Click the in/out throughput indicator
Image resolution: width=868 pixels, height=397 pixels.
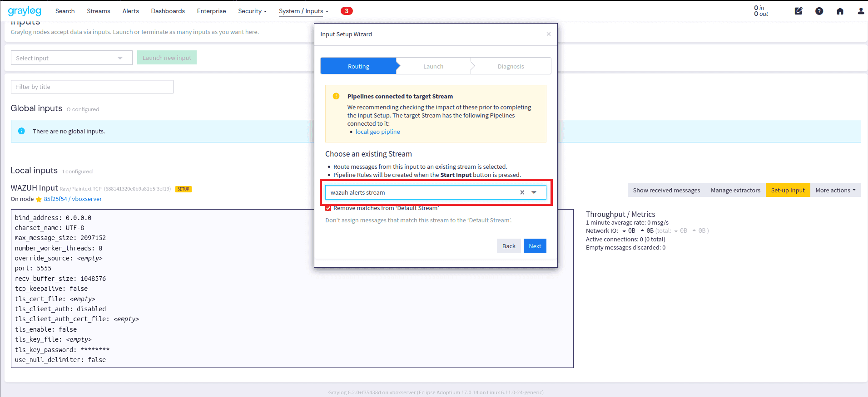[761, 11]
